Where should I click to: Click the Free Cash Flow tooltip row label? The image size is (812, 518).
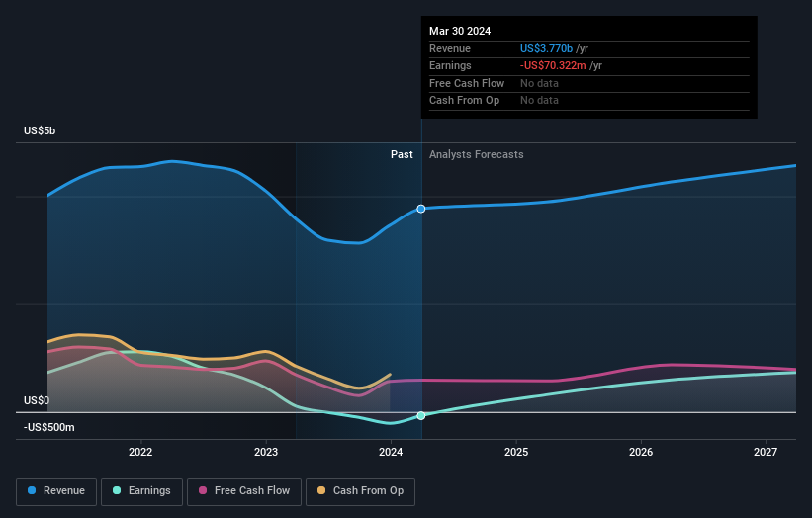467,83
